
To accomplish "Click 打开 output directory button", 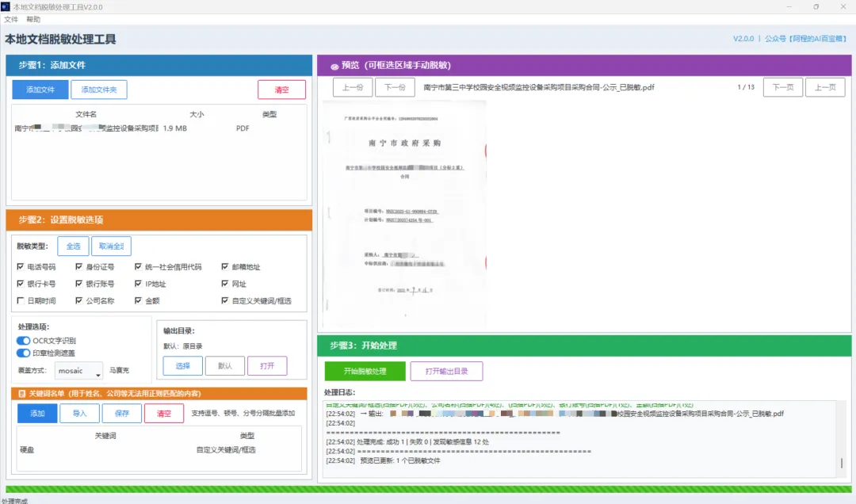I will coord(267,366).
